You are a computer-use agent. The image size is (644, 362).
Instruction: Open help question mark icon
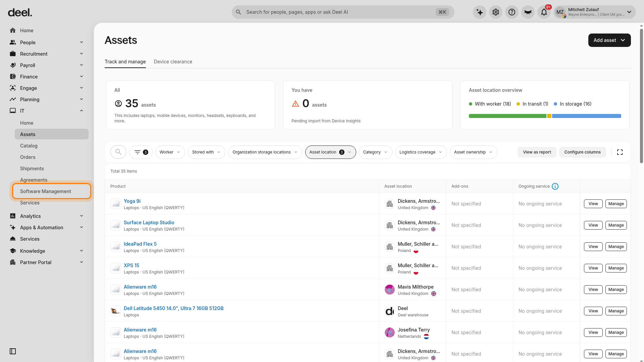point(512,12)
